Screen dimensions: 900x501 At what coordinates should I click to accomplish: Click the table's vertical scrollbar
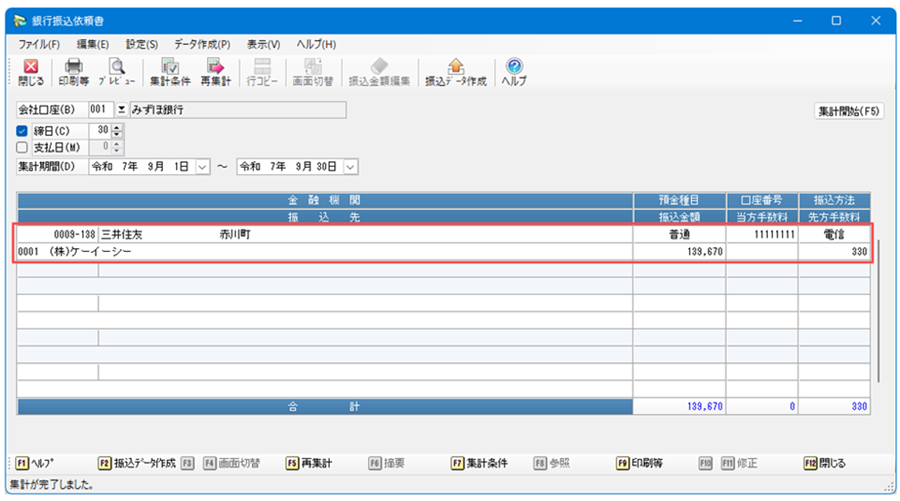click(877, 310)
